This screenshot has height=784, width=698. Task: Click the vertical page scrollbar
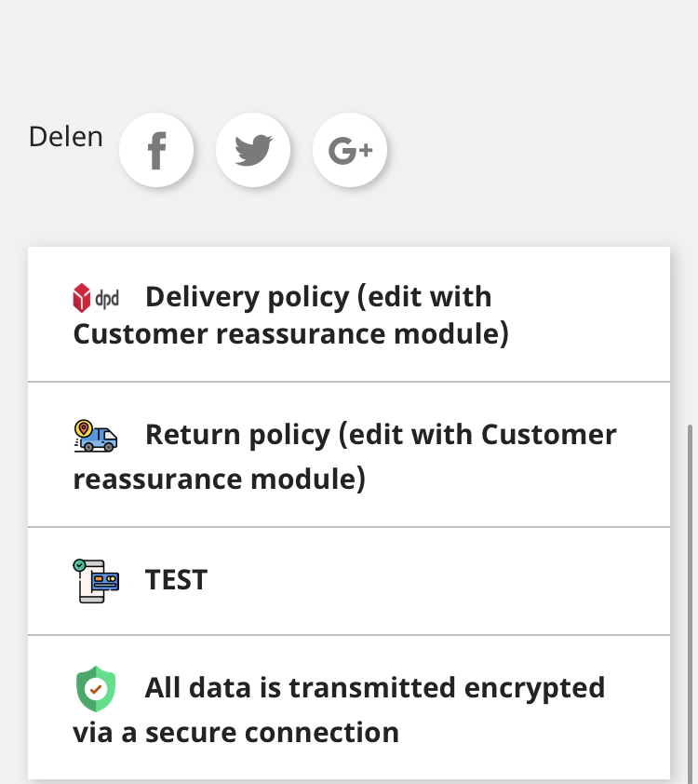(691, 596)
